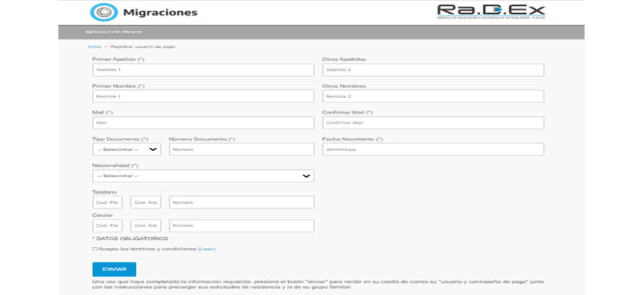
Task: Open the Leer terms link
Action: pos(206,249)
